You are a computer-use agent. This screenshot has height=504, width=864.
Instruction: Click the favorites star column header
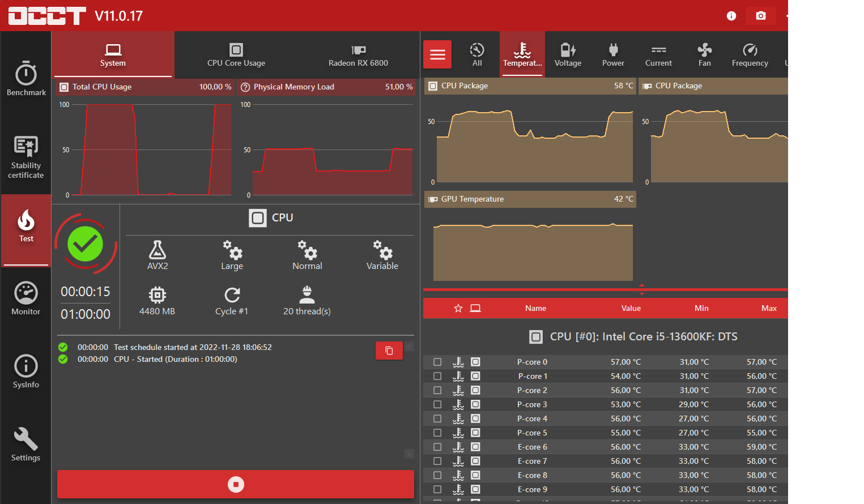click(x=458, y=308)
